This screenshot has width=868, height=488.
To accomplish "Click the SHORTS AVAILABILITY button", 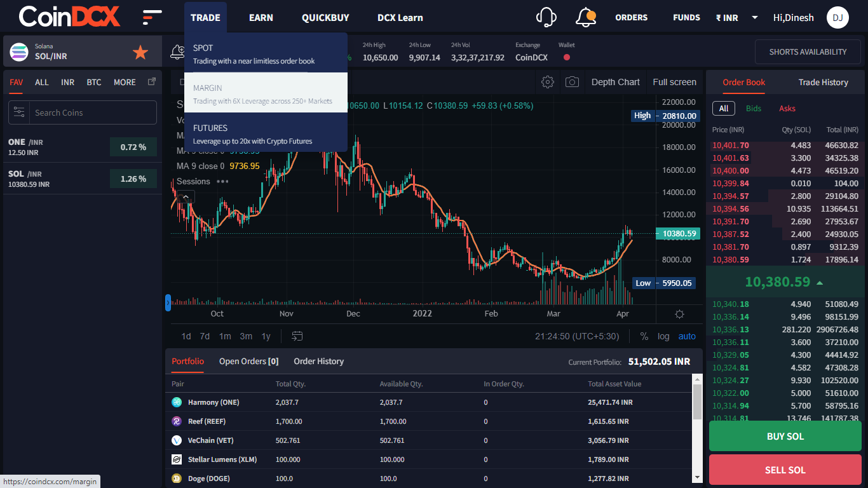I will coord(808,51).
